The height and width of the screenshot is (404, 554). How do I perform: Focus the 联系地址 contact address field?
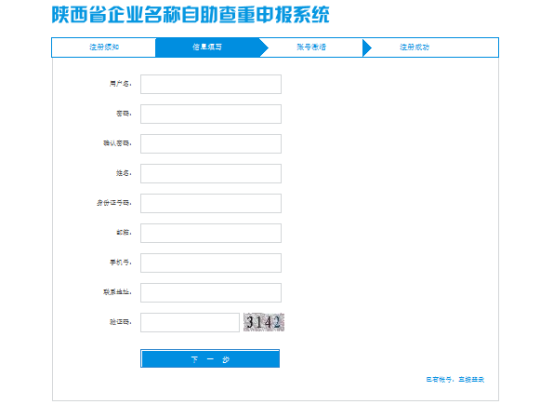click(x=211, y=293)
